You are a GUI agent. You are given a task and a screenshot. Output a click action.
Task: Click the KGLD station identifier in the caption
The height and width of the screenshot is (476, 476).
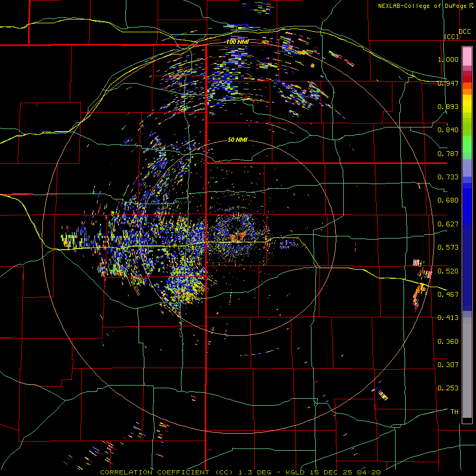(x=296, y=472)
